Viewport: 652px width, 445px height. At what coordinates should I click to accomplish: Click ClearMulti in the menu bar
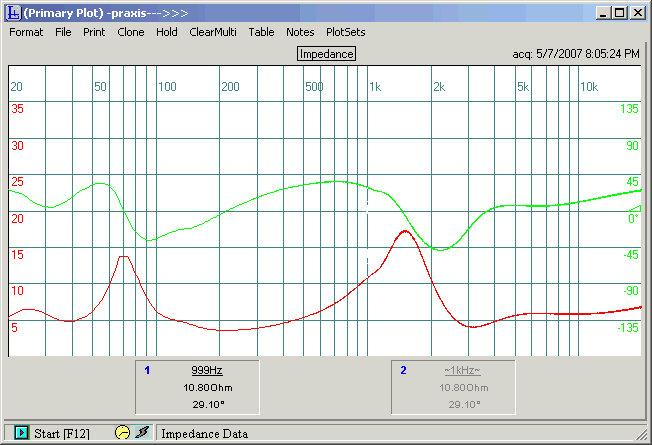click(x=213, y=32)
